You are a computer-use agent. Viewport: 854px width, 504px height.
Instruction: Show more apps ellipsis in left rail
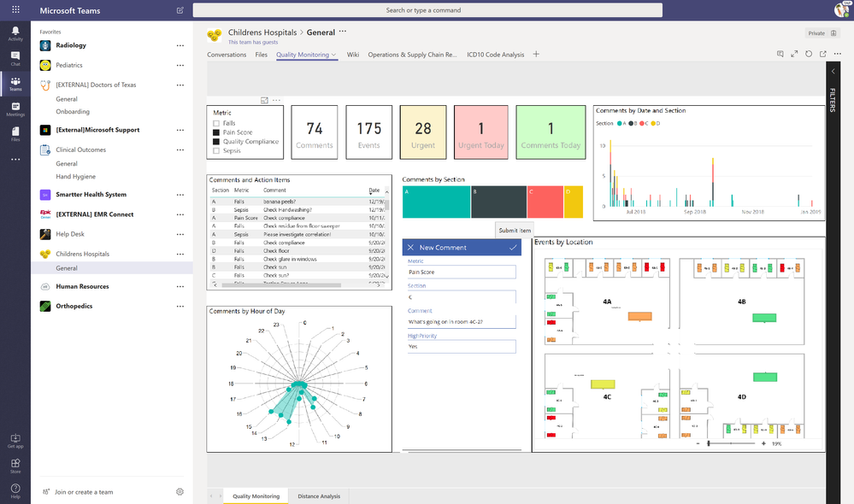15,160
